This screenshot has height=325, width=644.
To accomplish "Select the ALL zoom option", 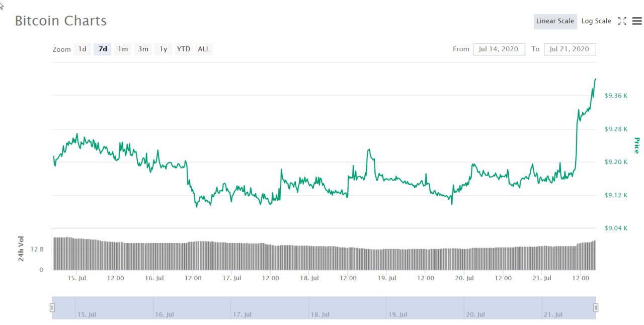I will tap(204, 49).
